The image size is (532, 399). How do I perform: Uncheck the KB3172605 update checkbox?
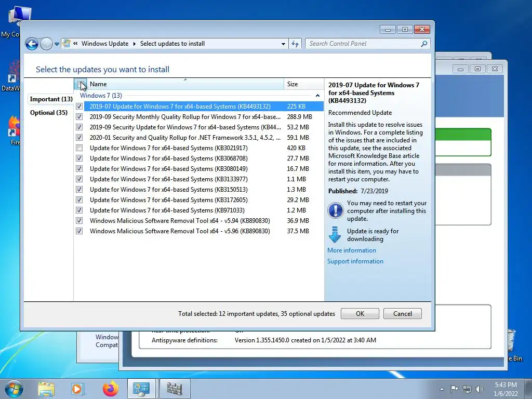79,200
